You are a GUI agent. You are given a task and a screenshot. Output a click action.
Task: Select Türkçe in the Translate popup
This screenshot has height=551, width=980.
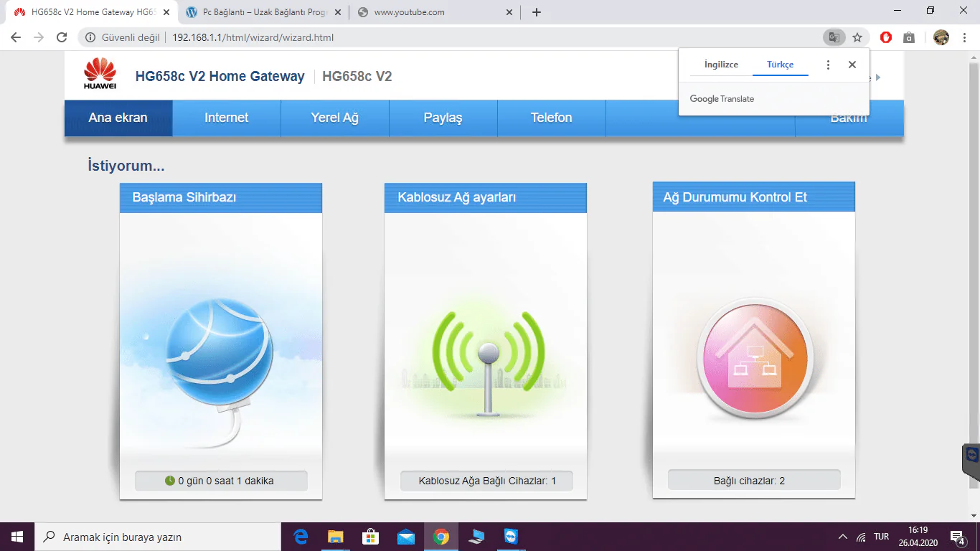coord(780,65)
